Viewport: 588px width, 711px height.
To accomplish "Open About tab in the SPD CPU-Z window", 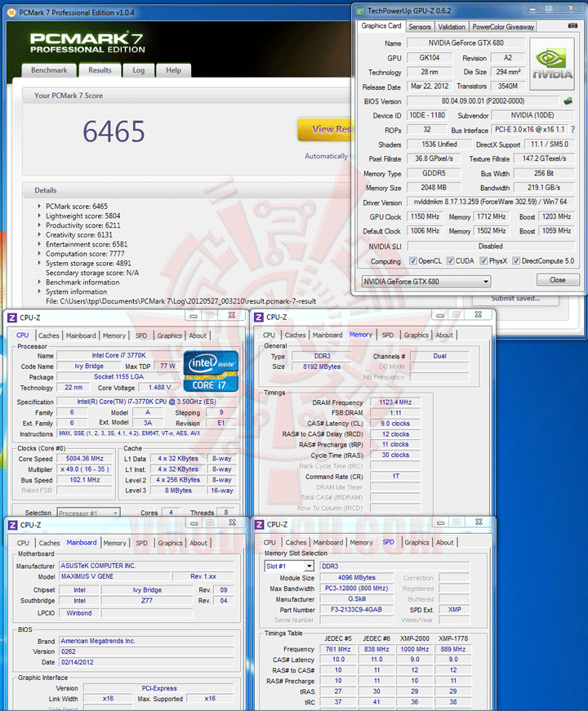I will [x=444, y=542].
